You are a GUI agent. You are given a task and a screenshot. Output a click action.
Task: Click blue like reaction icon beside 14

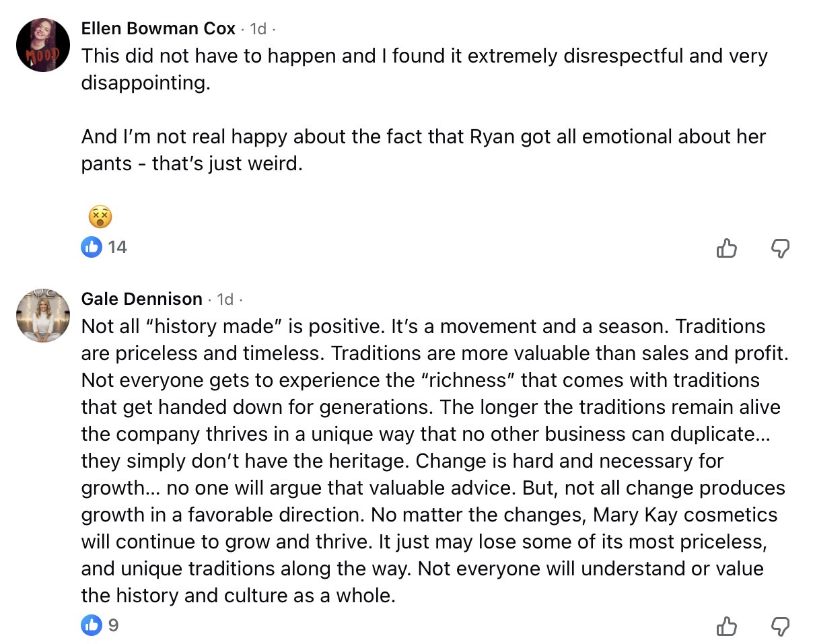point(91,247)
